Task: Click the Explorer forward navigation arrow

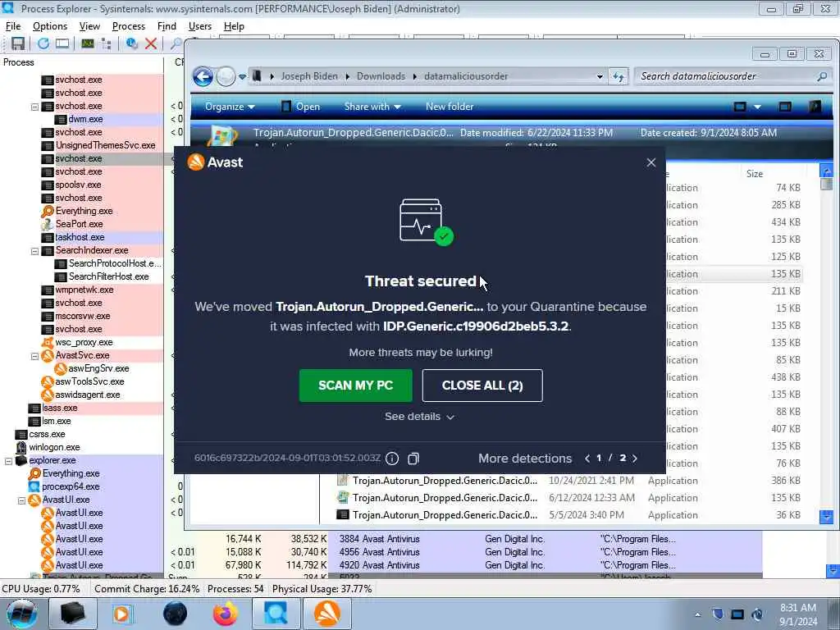Action: click(x=226, y=76)
